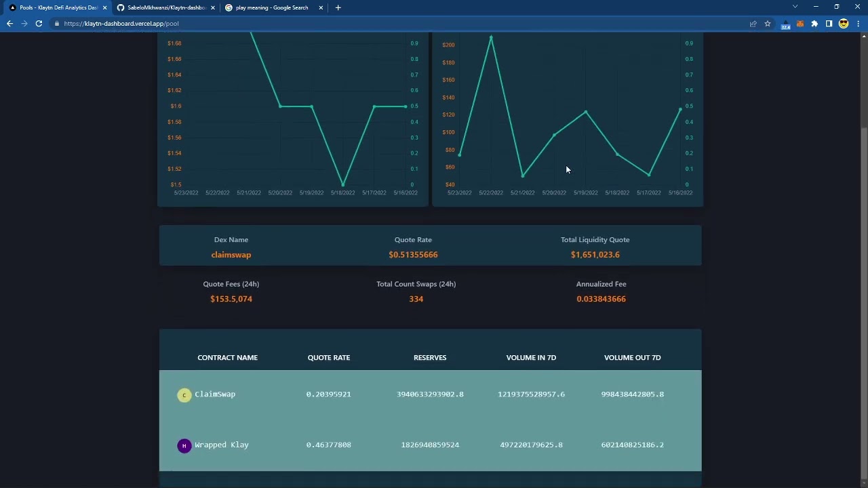The width and height of the screenshot is (868, 488).
Task: Click Quote Fees value $153.5,074
Action: point(231,299)
